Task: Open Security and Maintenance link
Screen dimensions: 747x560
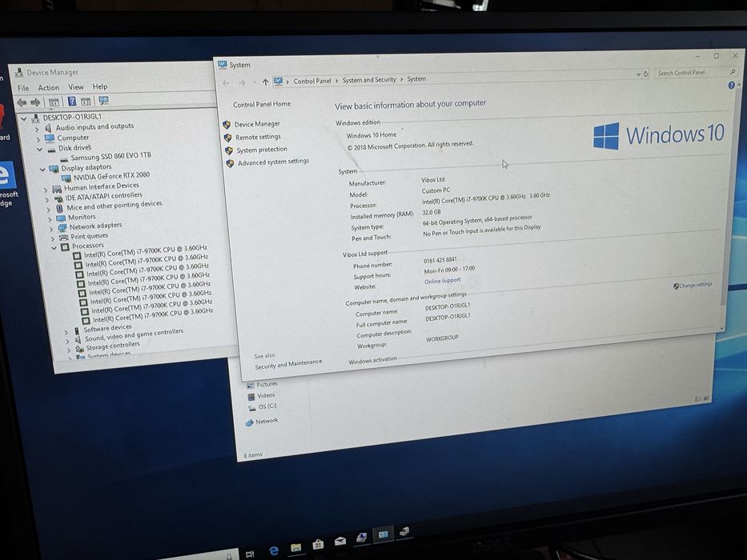Action: (x=288, y=364)
